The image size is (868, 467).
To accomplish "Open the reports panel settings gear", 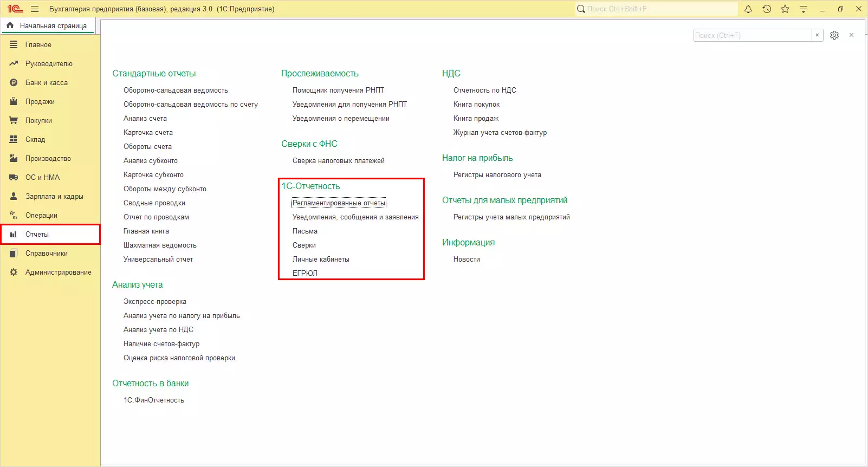I will [x=834, y=35].
